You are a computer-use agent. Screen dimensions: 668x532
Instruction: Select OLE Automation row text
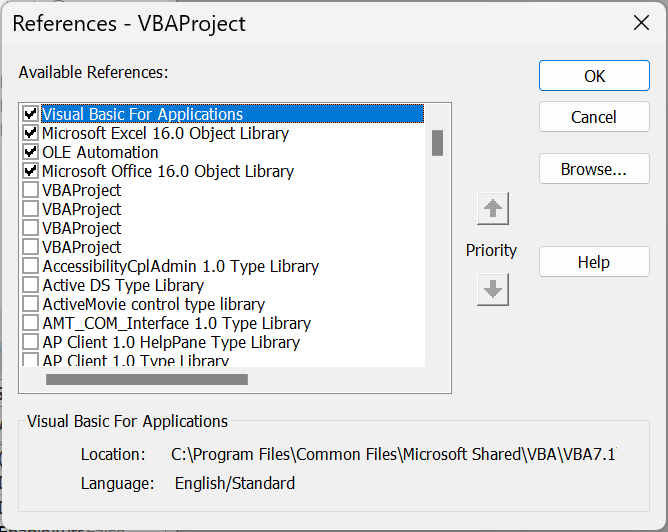pos(100,152)
